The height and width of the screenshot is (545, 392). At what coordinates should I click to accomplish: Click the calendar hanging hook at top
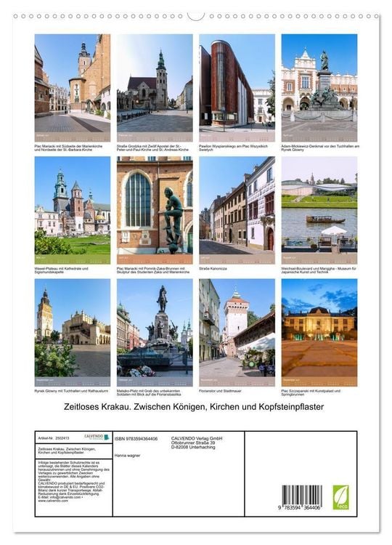[x=196, y=16]
